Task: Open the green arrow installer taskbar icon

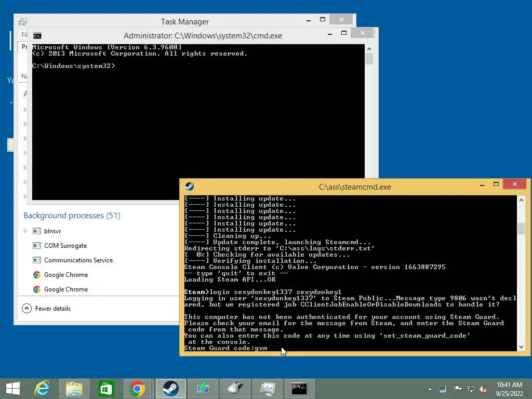Action: click(x=203, y=389)
